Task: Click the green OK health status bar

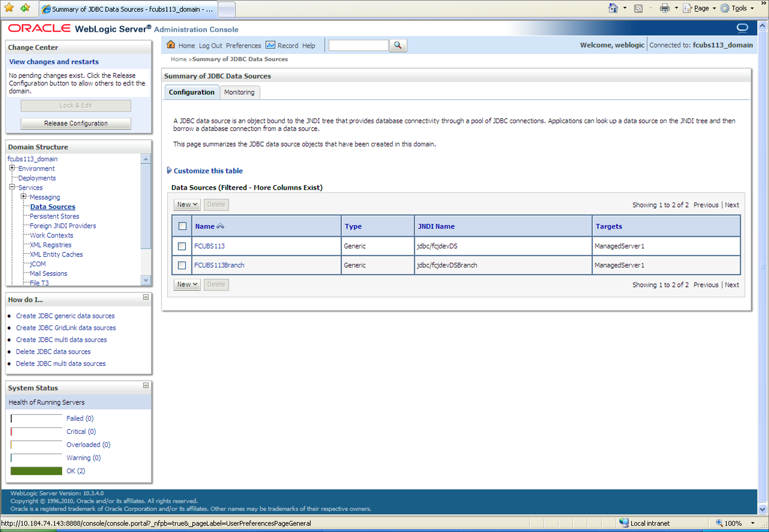Action: click(36, 471)
